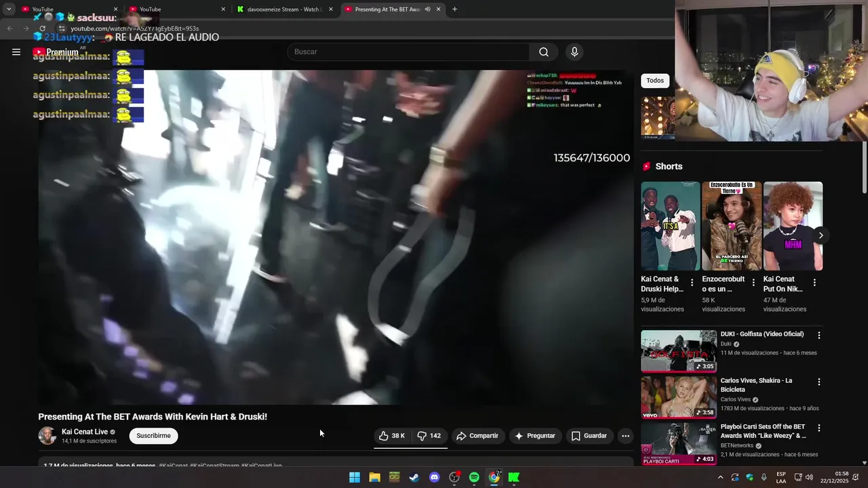The width and height of the screenshot is (868, 488).
Task: Click the DUKI - Golfista (Video Oficial) title
Action: point(762,334)
